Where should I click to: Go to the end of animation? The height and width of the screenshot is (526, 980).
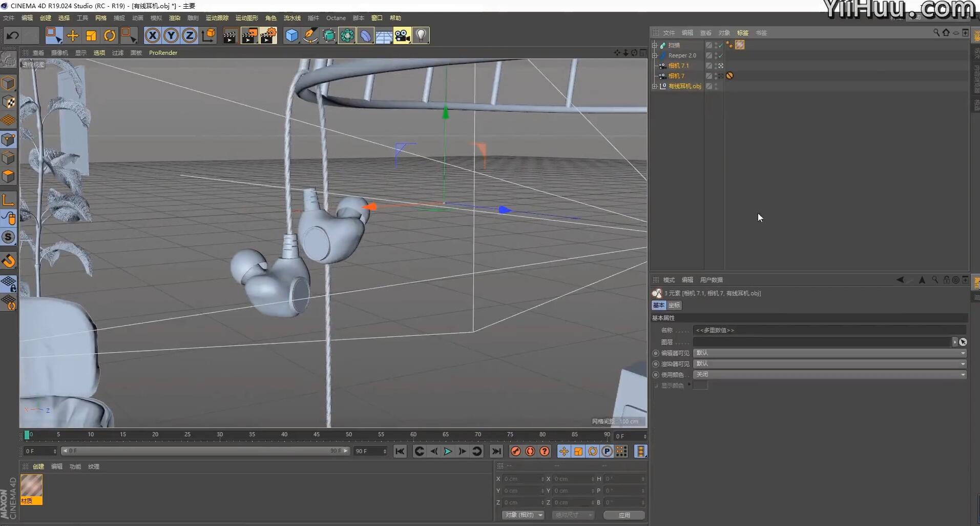[496, 451]
